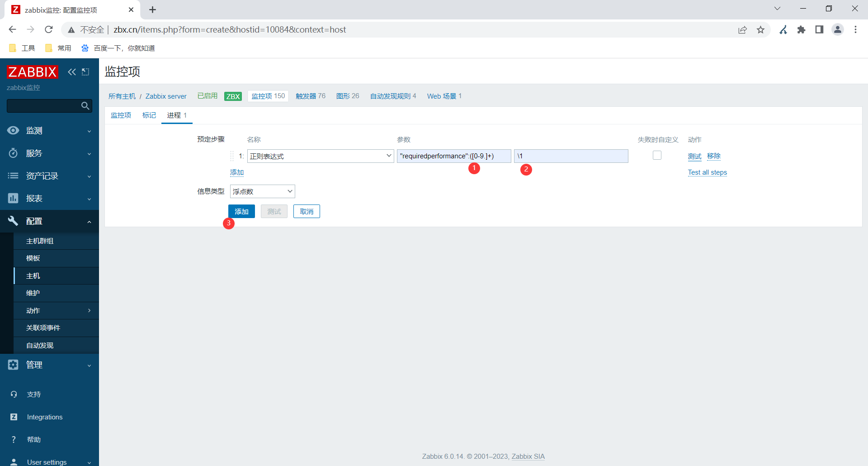Image resolution: width=868 pixels, height=466 pixels.
Task: Collapse the sidebar with double-chevron icon
Action: (x=72, y=72)
